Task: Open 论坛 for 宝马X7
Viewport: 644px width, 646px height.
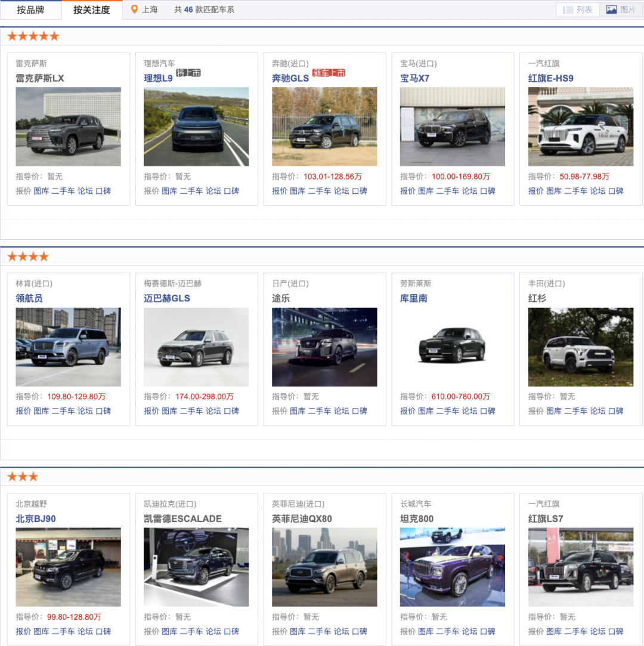Action: click(x=469, y=191)
